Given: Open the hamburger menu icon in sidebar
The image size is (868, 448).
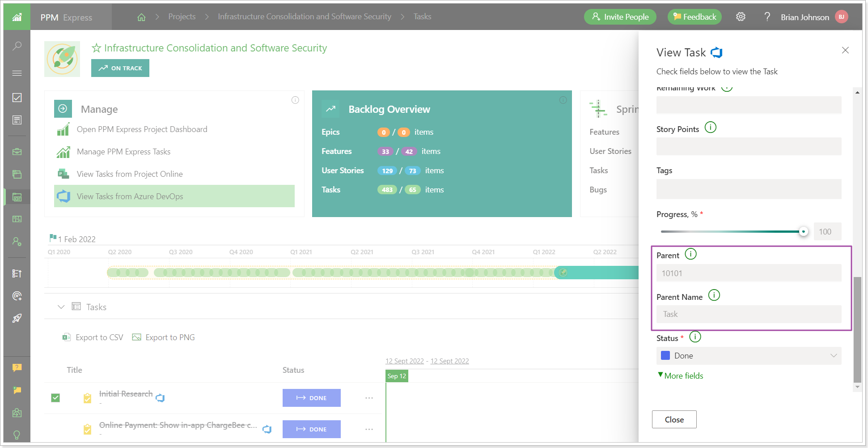Looking at the screenshot, I should coord(17,73).
